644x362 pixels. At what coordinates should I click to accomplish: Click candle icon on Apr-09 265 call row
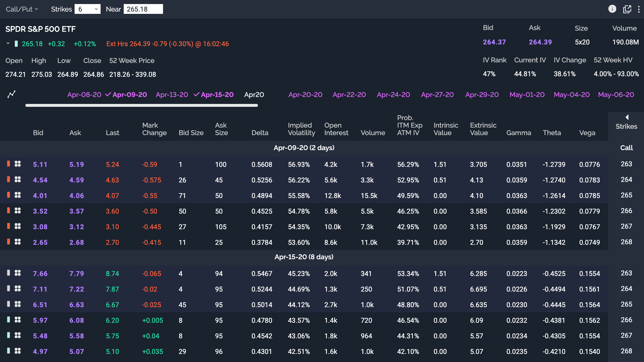coord(9,195)
